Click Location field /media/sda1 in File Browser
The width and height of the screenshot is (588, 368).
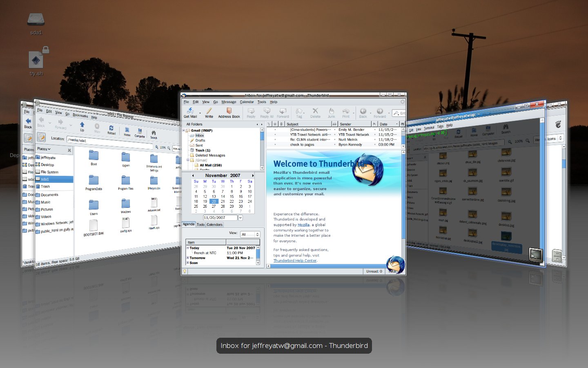109,142
